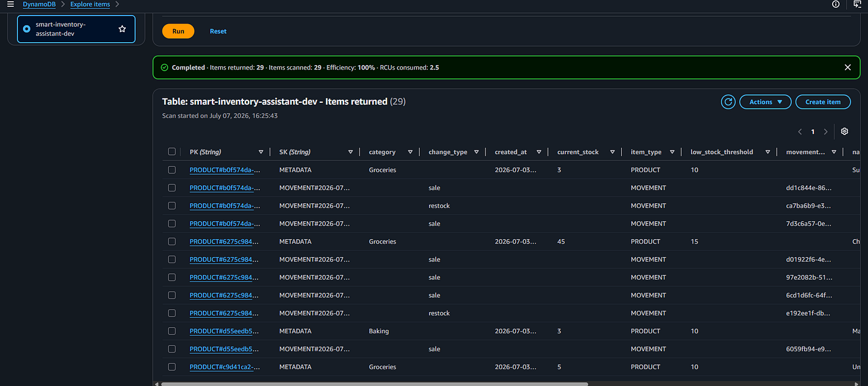This screenshot has width=868, height=386.
Task: Open PRODUCT#d55eedb5 link for movement 6059fb94
Action: pos(224,349)
